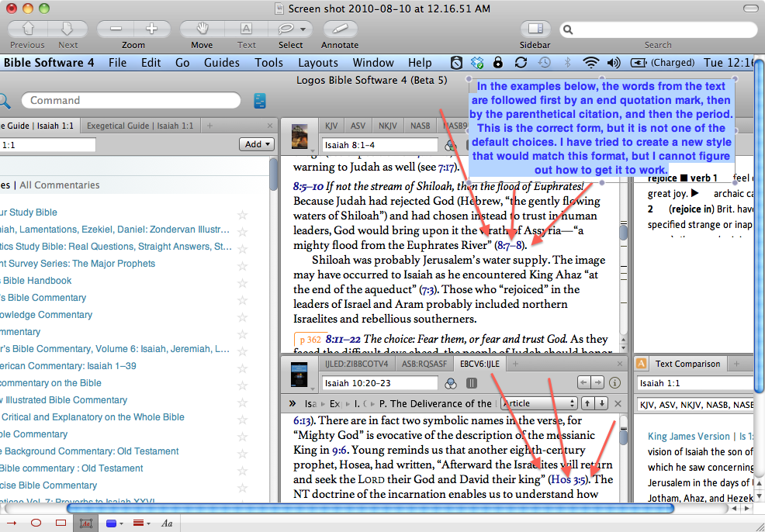Favorite New American Commentary: Isaiah 1–39 star

pyautogui.click(x=243, y=367)
